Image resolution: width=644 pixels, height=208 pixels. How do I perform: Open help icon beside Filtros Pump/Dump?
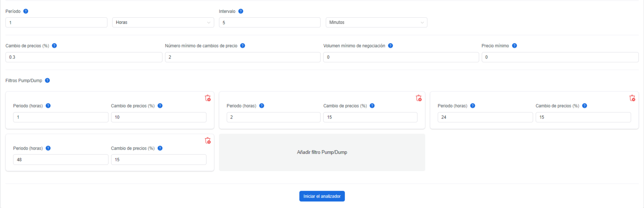tap(47, 81)
